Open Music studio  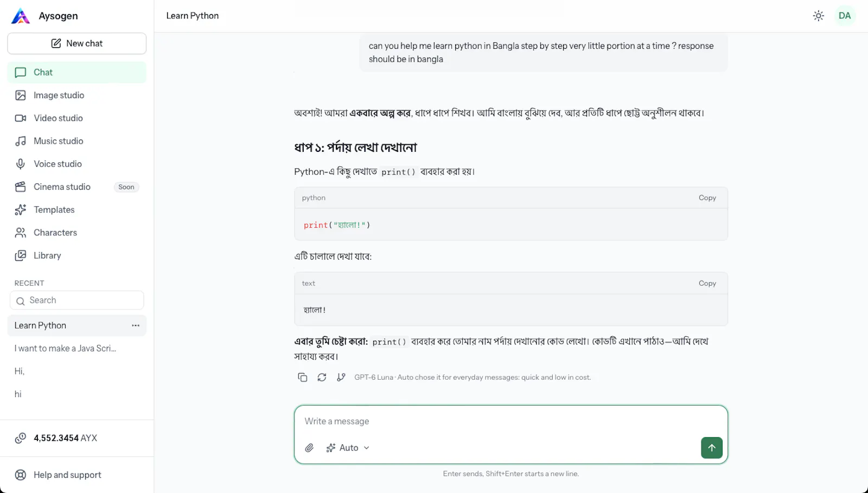tap(76, 141)
